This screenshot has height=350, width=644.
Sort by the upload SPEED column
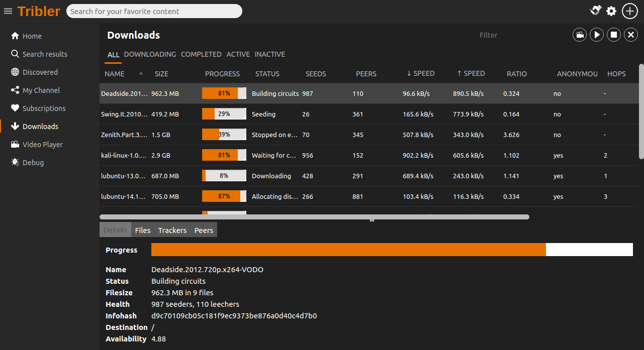coord(477,74)
